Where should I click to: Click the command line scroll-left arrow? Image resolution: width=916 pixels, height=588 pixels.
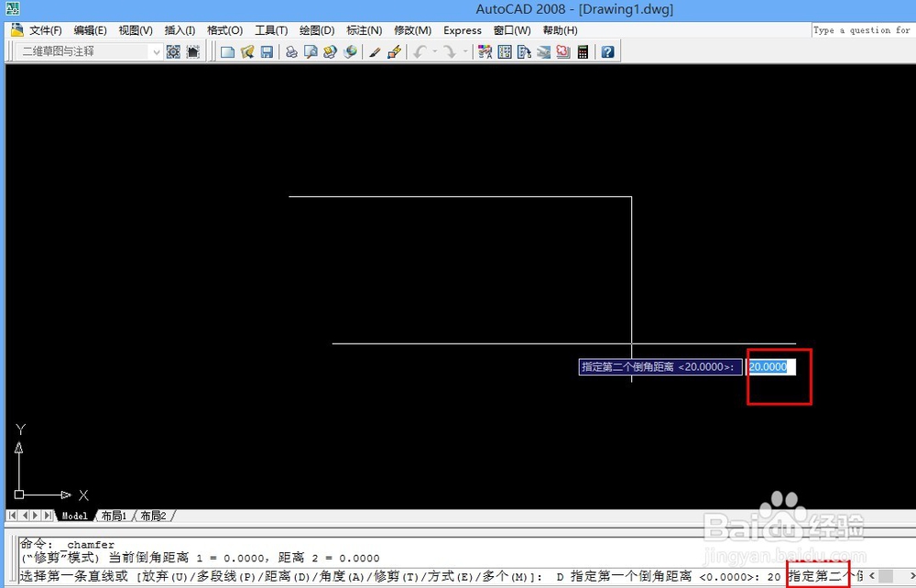[x=872, y=576]
